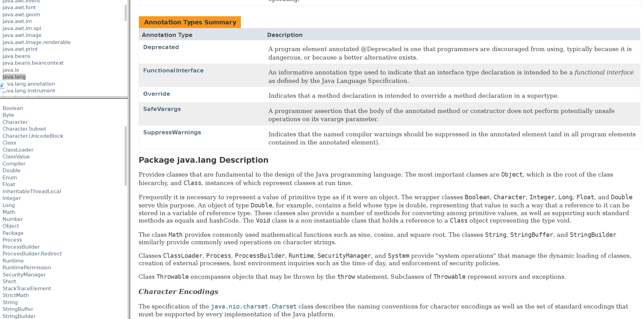644x319 pixels.
Task: Go to the Enum class
Action: (x=10, y=178)
